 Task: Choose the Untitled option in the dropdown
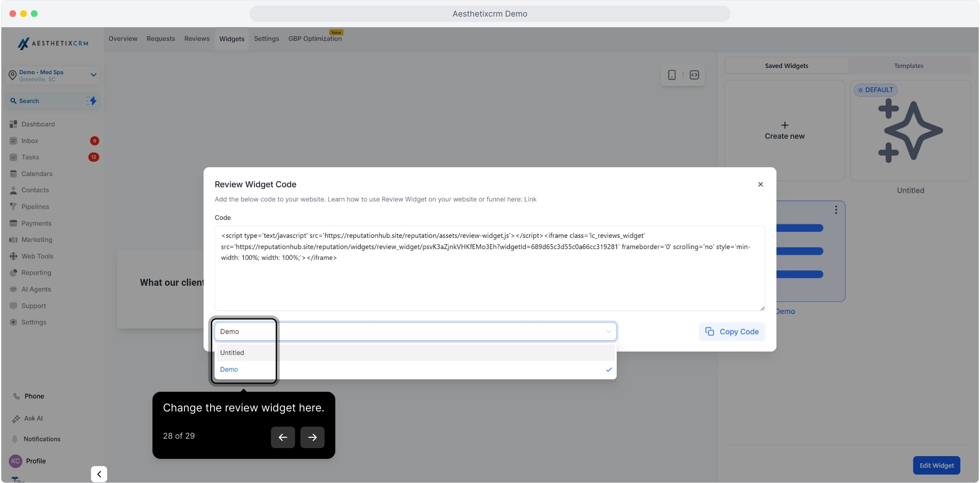tap(415, 353)
